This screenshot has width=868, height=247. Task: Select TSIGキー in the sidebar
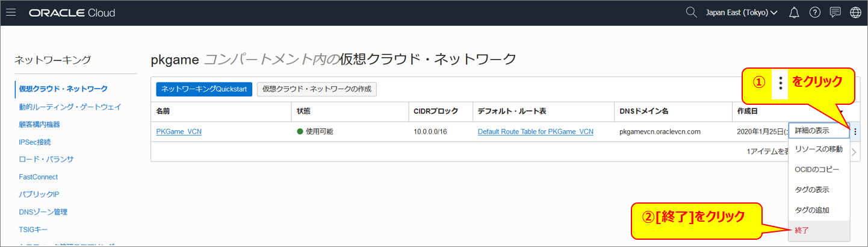[33, 229]
